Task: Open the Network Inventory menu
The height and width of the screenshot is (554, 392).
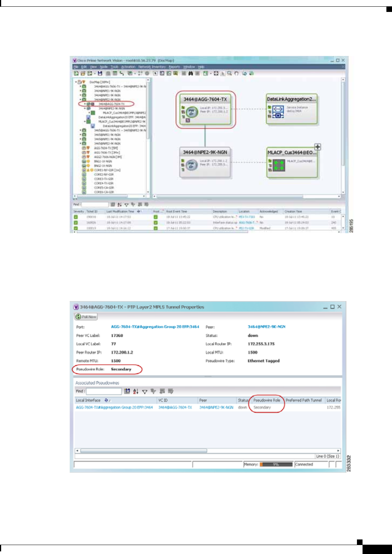Action: point(152,67)
